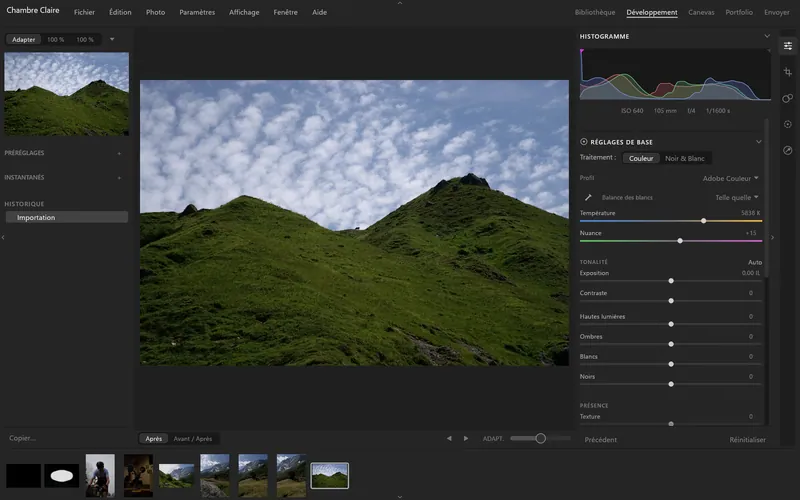
Task: Click the compass-style icon in right strip
Action: click(x=788, y=150)
